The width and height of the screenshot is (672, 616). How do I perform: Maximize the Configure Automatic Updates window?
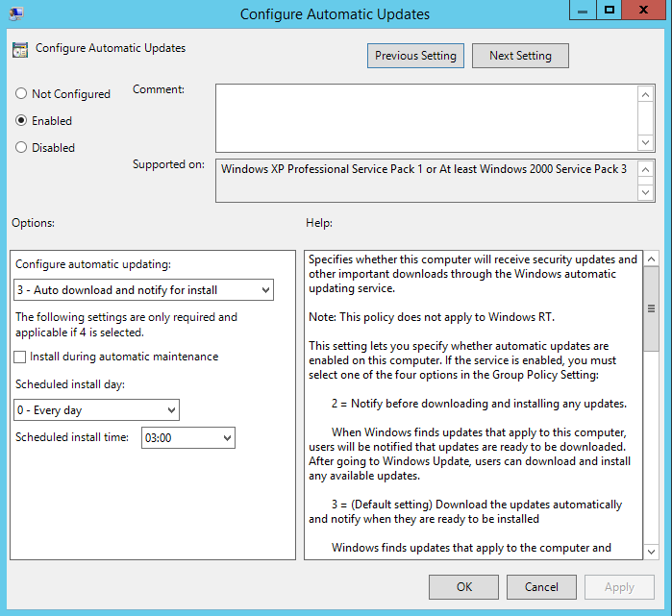click(609, 11)
